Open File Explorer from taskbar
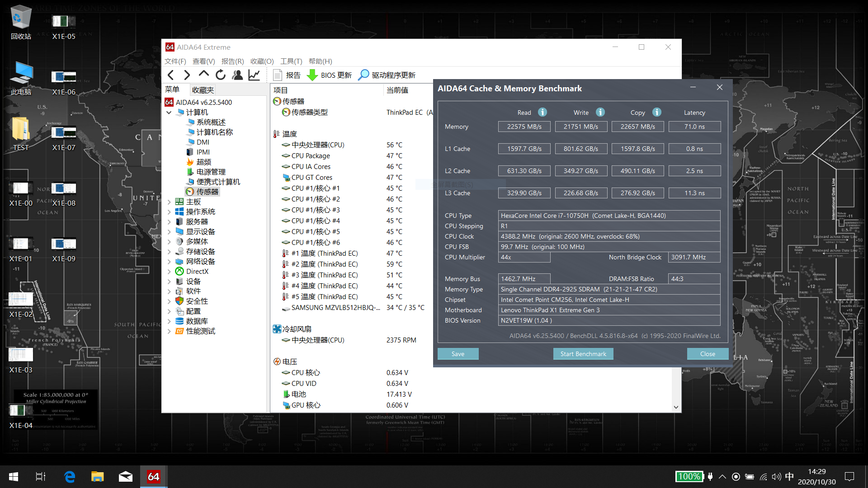Screen dimensions: 868x488 coord(97,477)
